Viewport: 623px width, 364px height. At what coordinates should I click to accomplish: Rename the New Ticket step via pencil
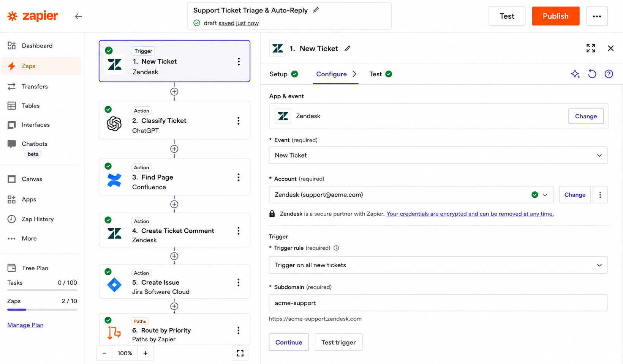pos(348,49)
